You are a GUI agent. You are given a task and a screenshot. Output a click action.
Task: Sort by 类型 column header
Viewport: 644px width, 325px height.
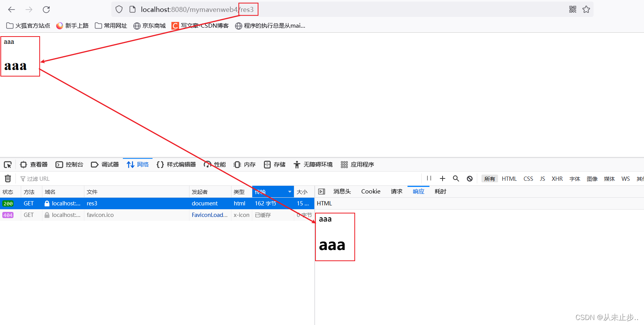pyautogui.click(x=241, y=192)
